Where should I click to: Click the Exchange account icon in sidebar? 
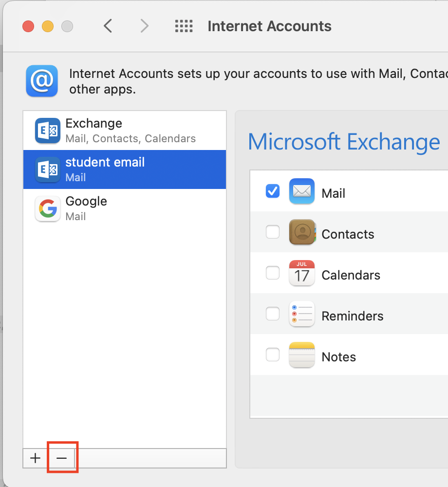click(x=48, y=131)
